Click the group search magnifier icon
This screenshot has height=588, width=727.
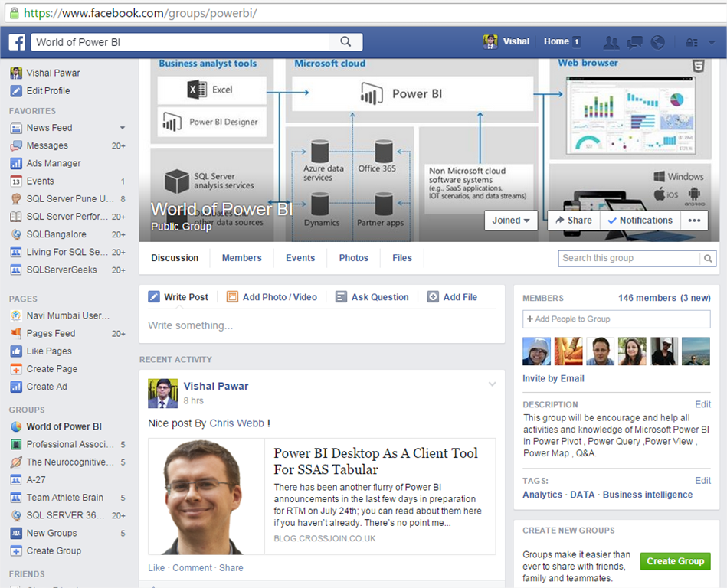[x=708, y=259]
